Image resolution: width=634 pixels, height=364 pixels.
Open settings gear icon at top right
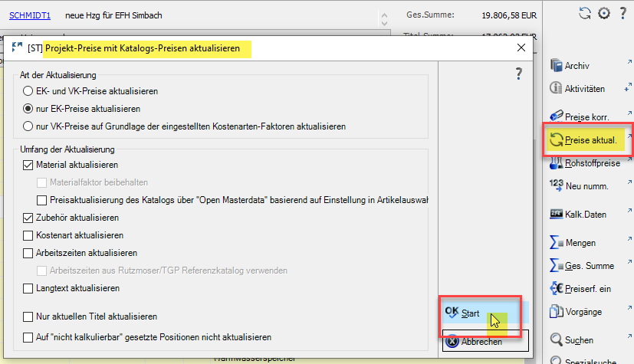tap(603, 13)
